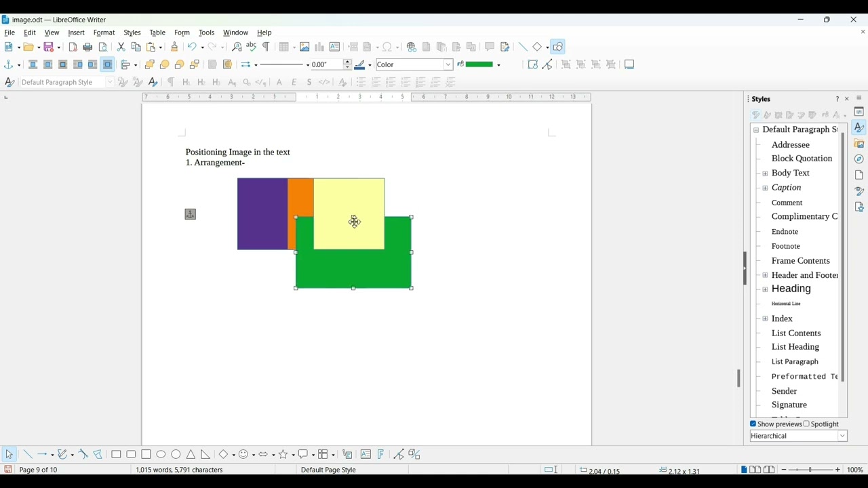The image size is (868, 488).
Task: Open the Table menu
Action: (x=158, y=33)
